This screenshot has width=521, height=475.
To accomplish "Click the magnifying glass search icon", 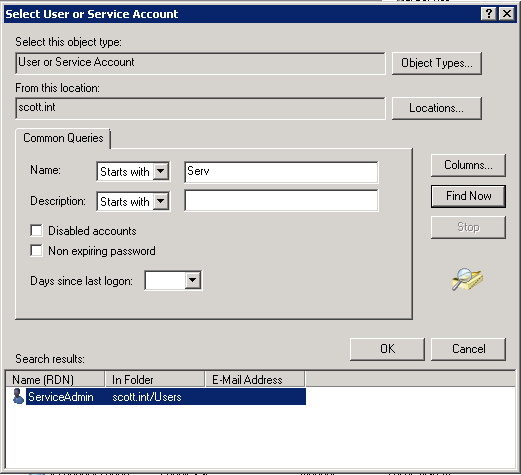I will coord(467,279).
